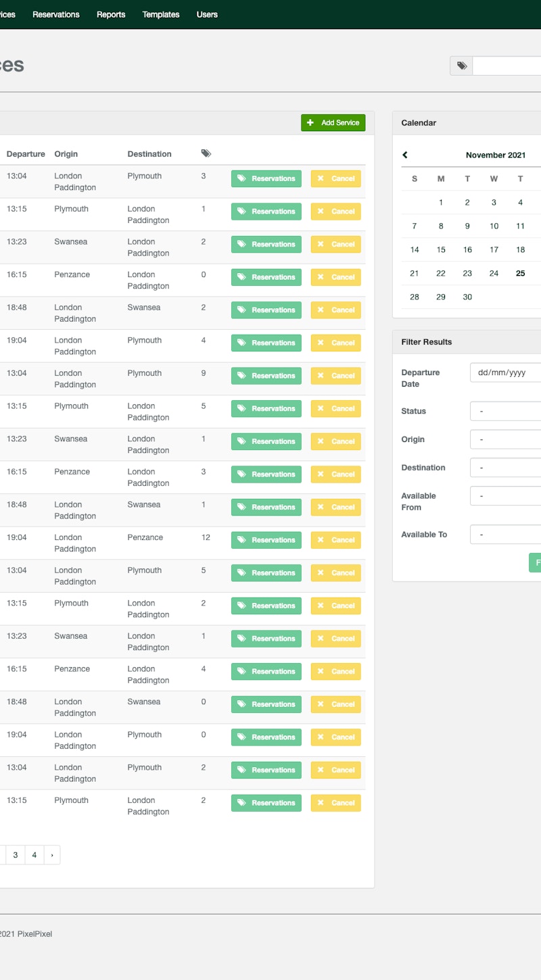Open Reservations for first 13:04 Plymouth service
This screenshot has height=980, width=541.
[266, 178]
